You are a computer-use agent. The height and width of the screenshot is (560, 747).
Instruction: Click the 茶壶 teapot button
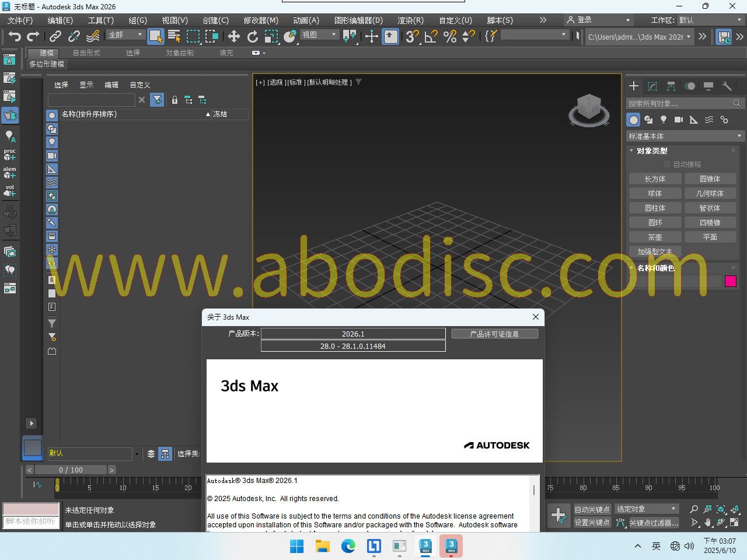[655, 237]
